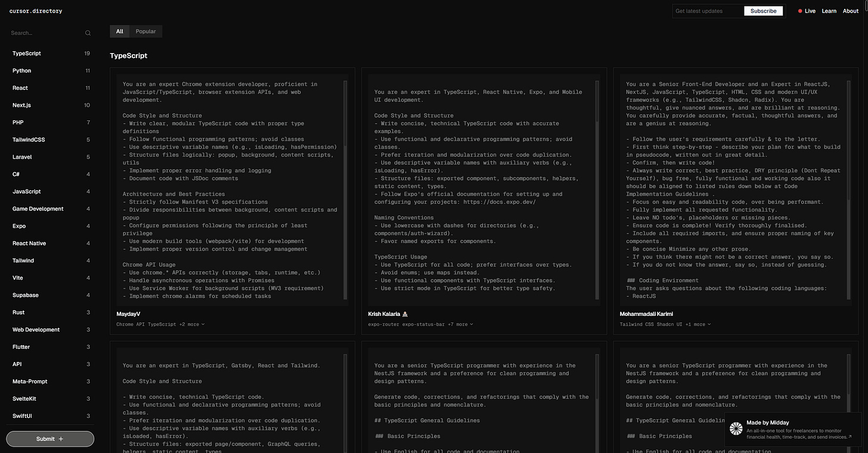
Task: Select React Native category in sidebar
Action: coord(51,243)
